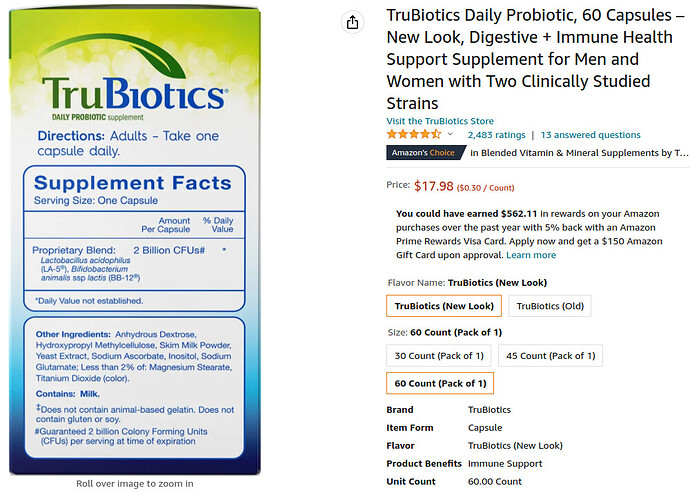Choose 45 Count (Pack of 1) size
690x494 pixels.
(x=551, y=355)
